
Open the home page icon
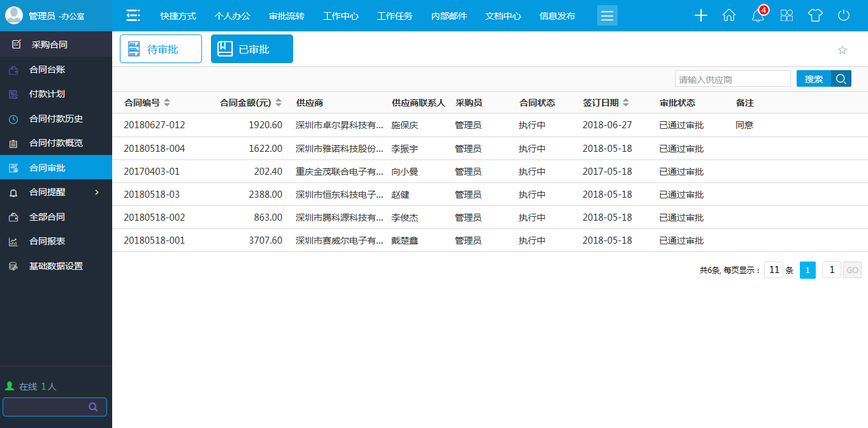pyautogui.click(x=729, y=15)
